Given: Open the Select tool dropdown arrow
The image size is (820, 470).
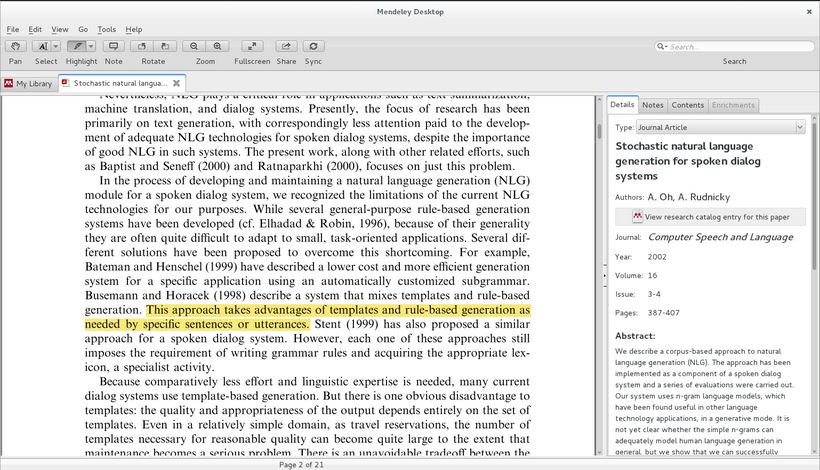Looking at the screenshot, I should pyautogui.click(x=56, y=46).
